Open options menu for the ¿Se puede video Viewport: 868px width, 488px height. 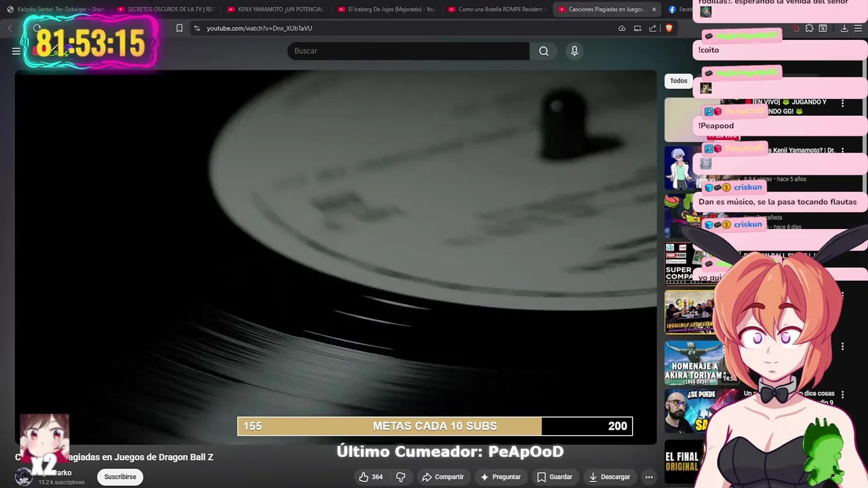pos(842,394)
